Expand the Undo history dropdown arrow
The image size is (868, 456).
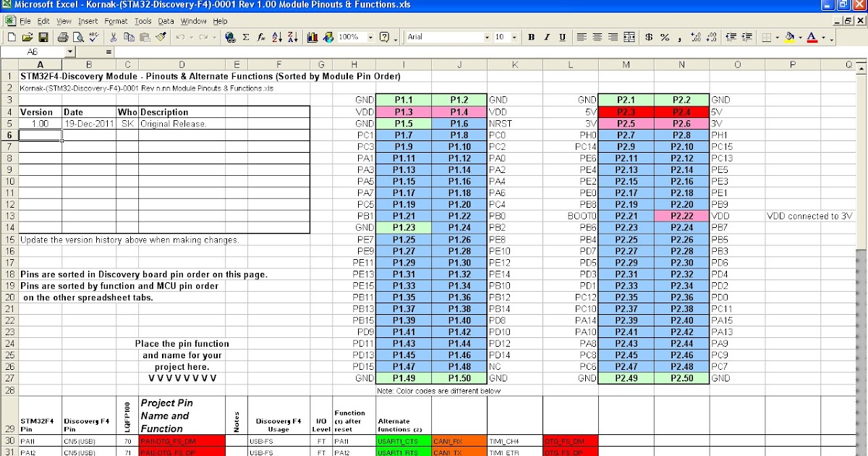[190, 37]
